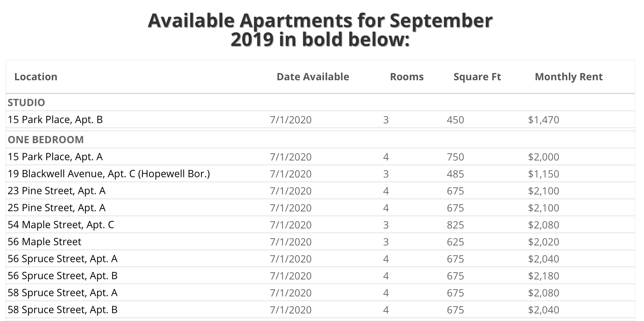Open the 19 Blackwell Avenue, Apt. C listing
This screenshot has width=644, height=321.
(x=109, y=174)
